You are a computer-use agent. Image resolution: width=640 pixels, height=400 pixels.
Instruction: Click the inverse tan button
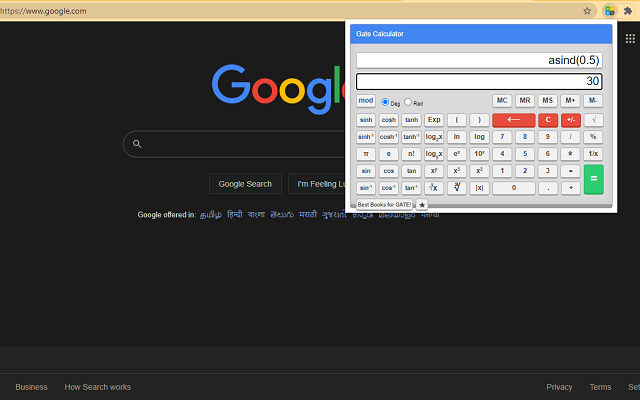(411, 188)
